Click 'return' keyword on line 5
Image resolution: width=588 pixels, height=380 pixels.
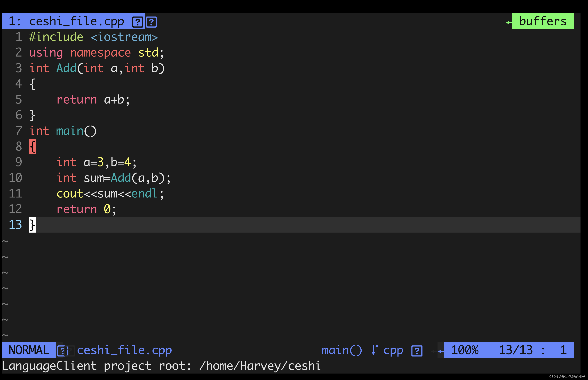[x=77, y=100]
